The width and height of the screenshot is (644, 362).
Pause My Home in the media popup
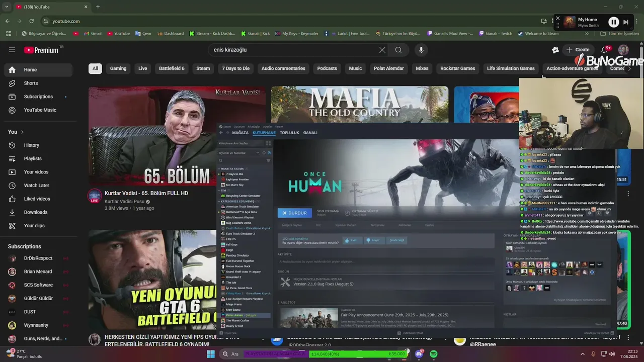(x=614, y=22)
